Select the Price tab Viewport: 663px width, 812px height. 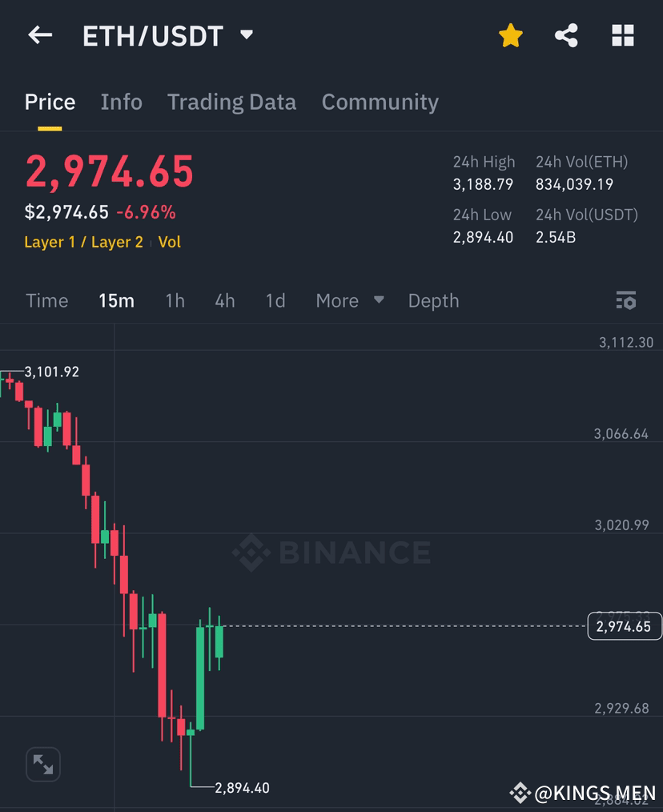pos(50,102)
